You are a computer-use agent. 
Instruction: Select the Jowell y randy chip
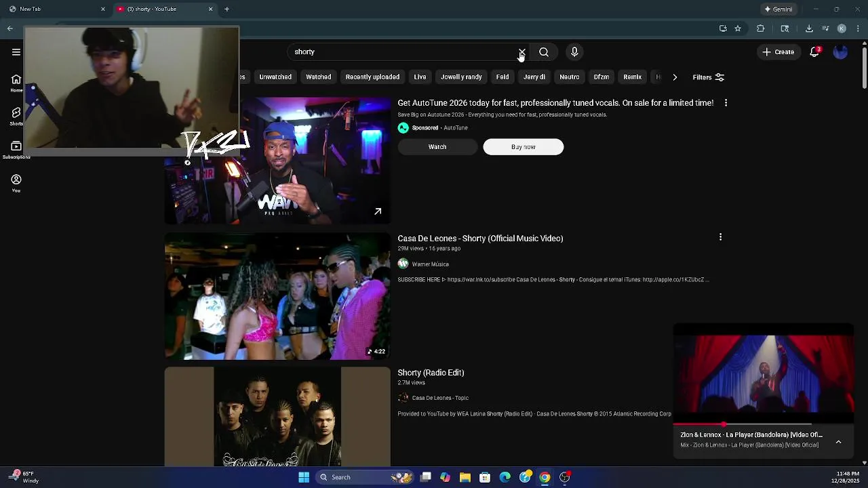click(461, 77)
